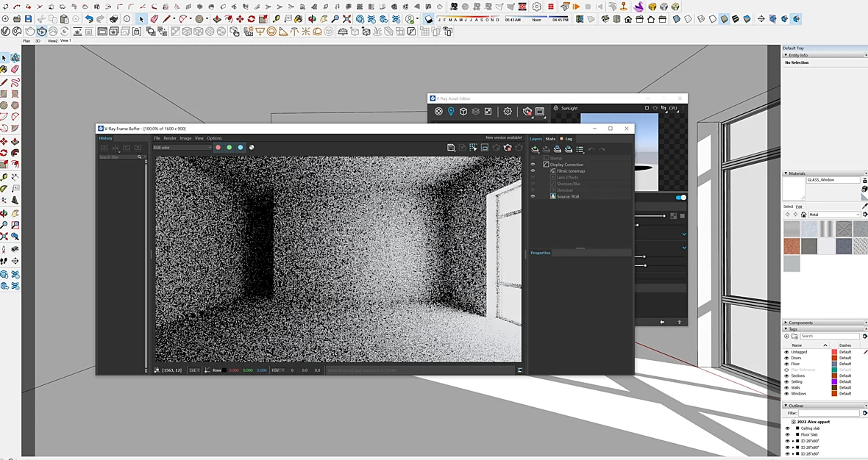The image size is (868, 460).
Task: Start V-Ray render with the teapot icon
Action: tap(29, 32)
